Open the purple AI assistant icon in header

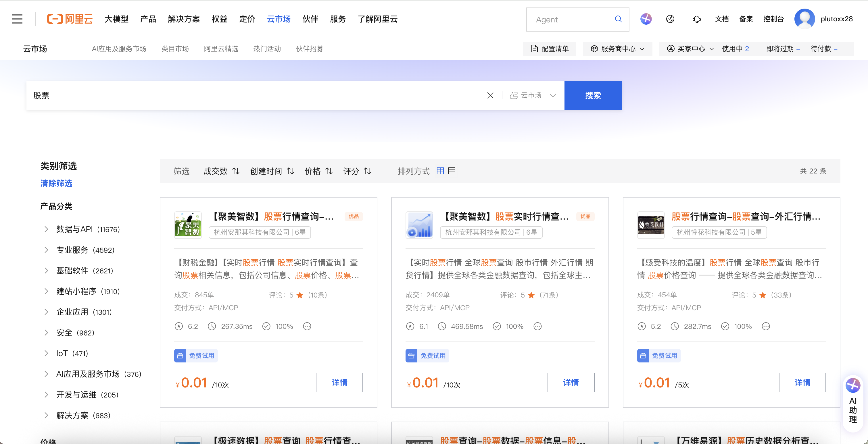pos(646,19)
